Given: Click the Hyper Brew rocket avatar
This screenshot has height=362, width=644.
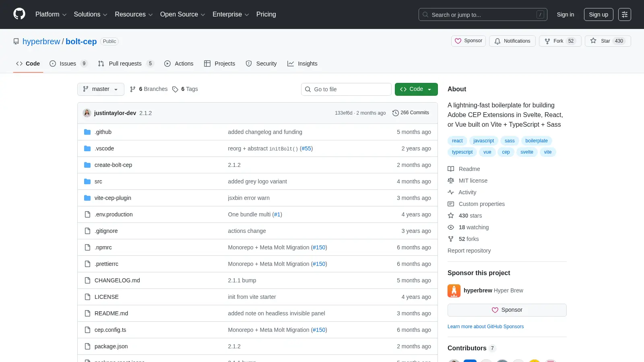Looking at the screenshot, I should point(454,290).
